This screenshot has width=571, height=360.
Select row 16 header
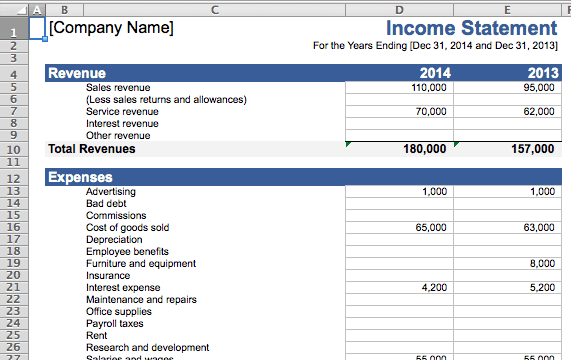14,228
